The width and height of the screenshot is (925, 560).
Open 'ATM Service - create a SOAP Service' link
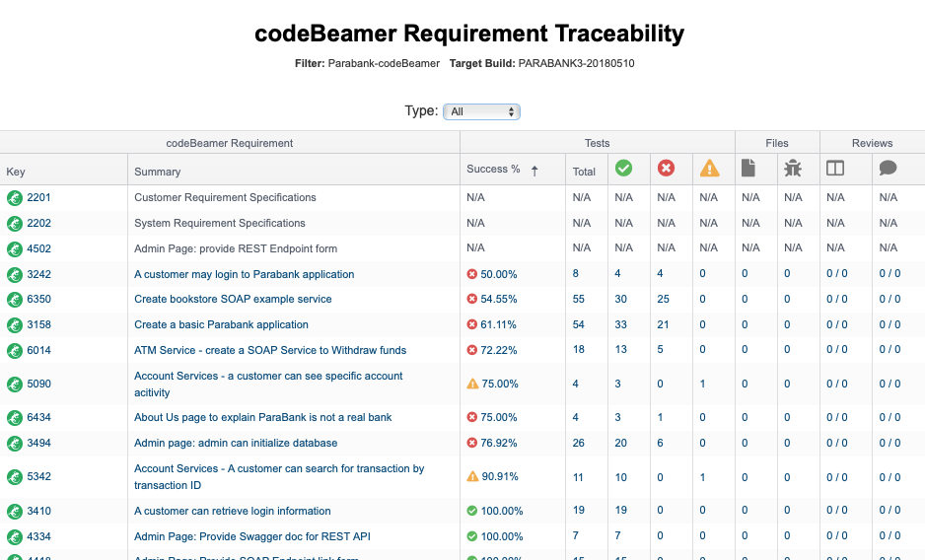[270, 351]
